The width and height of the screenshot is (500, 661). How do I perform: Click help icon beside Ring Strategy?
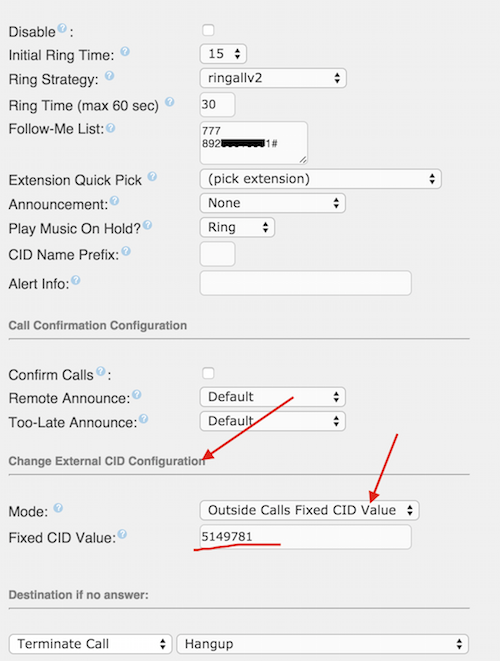(x=109, y=76)
